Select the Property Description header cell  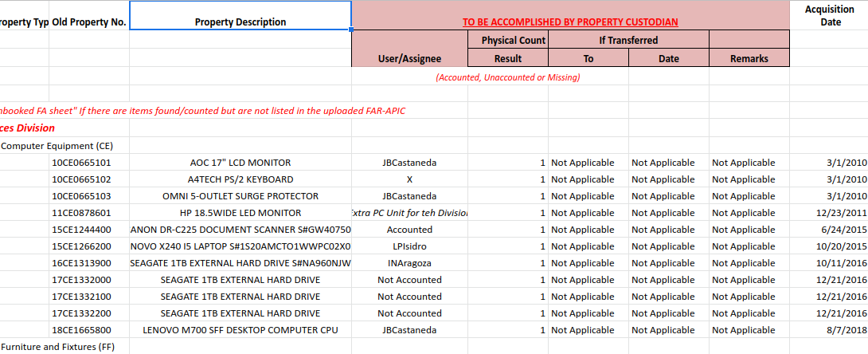tap(240, 15)
